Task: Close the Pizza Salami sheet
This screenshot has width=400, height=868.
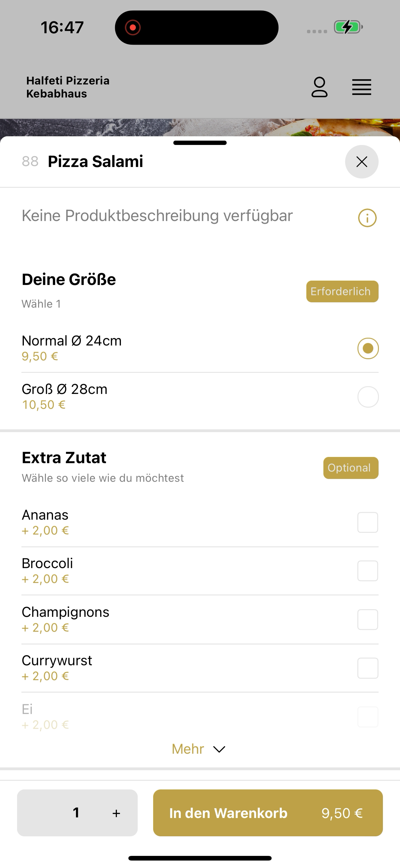Action: coord(362,162)
